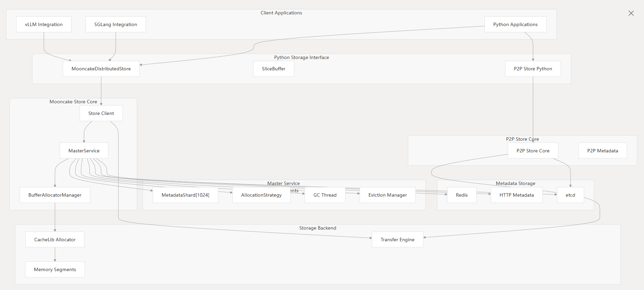Click the Python Applications node
The width and height of the screenshot is (644, 290).
click(x=515, y=24)
